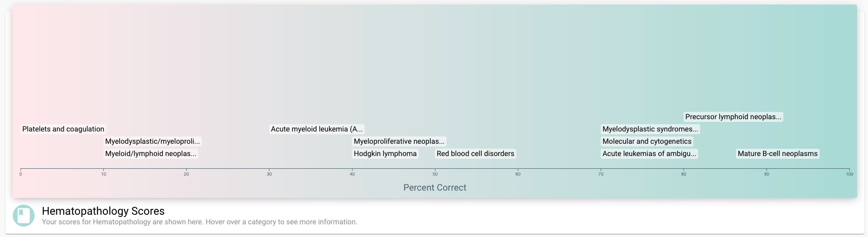Click the Mature B-cell neoplasms label
868x237 pixels.
(777, 154)
